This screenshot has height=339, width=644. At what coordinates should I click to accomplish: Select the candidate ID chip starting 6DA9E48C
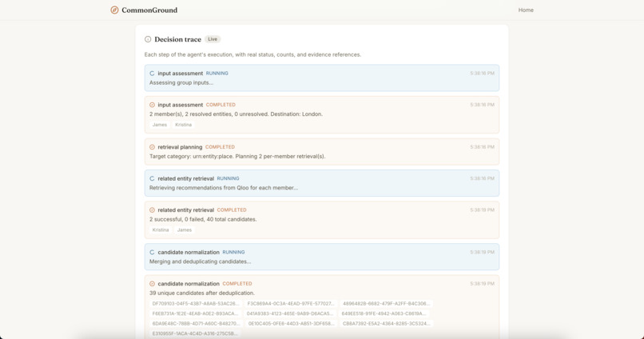coord(196,323)
